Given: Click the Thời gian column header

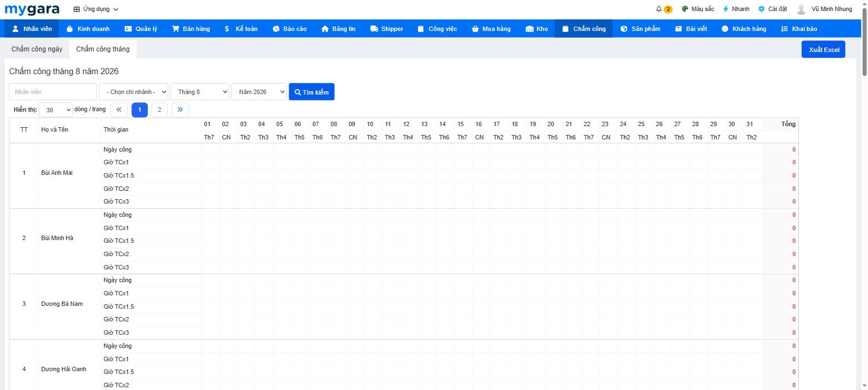Looking at the screenshot, I should click(x=116, y=130).
